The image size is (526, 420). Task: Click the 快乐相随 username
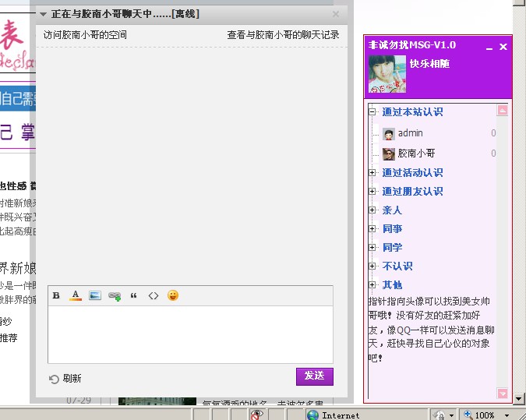429,64
